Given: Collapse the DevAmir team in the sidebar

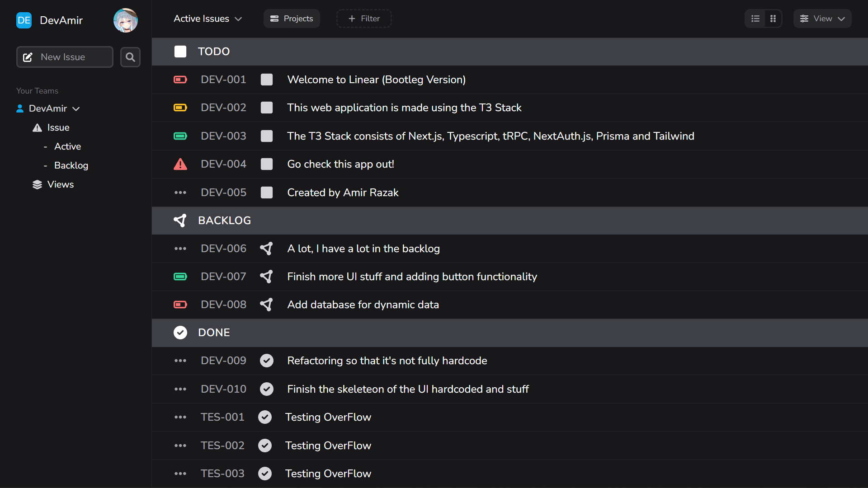Looking at the screenshot, I should pyautogui.click(x=76, y=108).
